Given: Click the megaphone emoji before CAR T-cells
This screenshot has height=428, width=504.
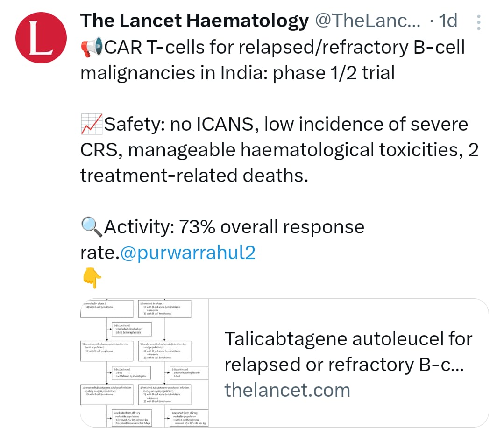Looking at the screenshot, I should click(92, 48).
